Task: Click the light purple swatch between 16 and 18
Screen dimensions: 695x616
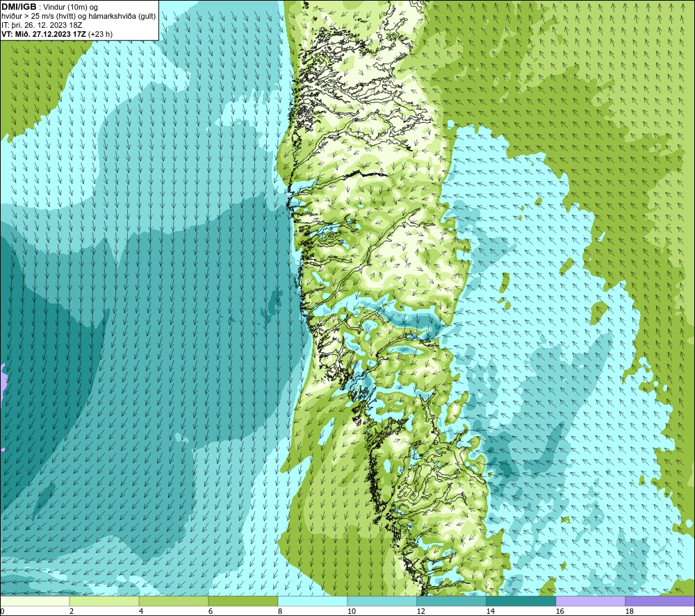Action: coord(590,601)
